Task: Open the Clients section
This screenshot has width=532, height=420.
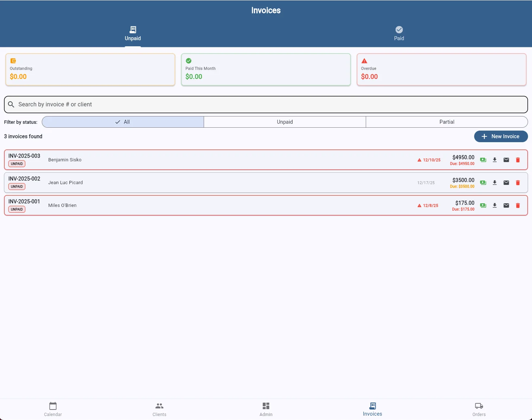Action: 159,409
